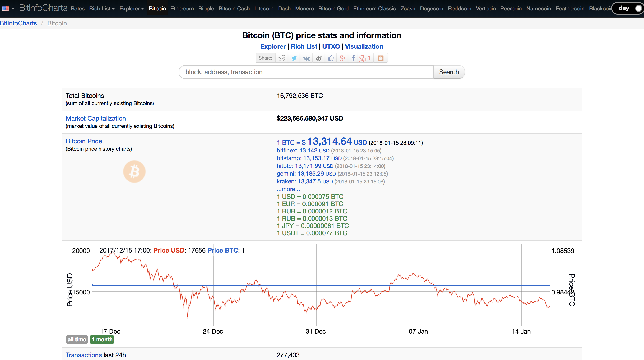644x360 pixels.
Task: Open Feathercoin from the navbar
Action: tap(570, 8)
